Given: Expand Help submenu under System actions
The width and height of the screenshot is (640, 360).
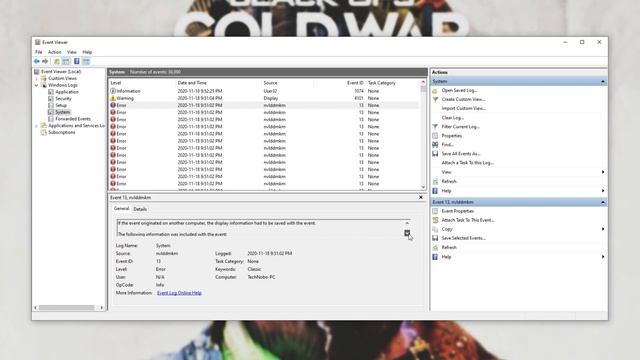Looking at the screenshot, I should pyautogui.click(x=603, y=191).
